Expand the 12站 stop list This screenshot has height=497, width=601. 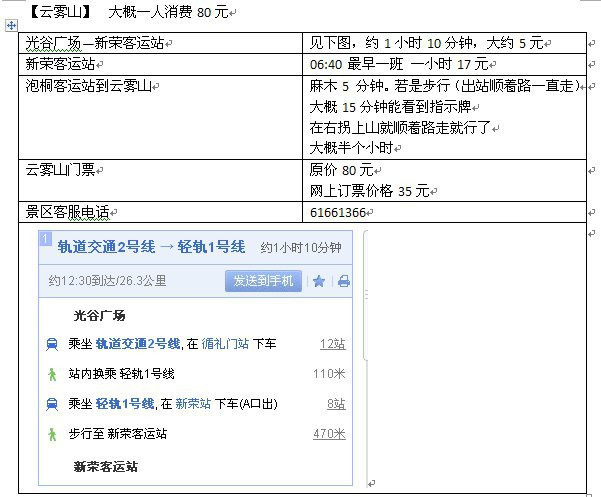coord(332,344)
